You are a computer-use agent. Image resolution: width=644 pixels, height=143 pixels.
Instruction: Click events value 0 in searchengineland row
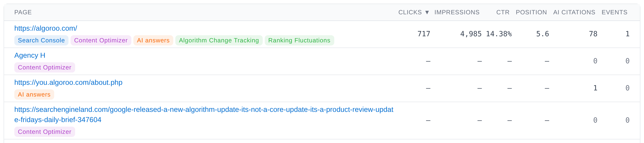click(628, 120)
